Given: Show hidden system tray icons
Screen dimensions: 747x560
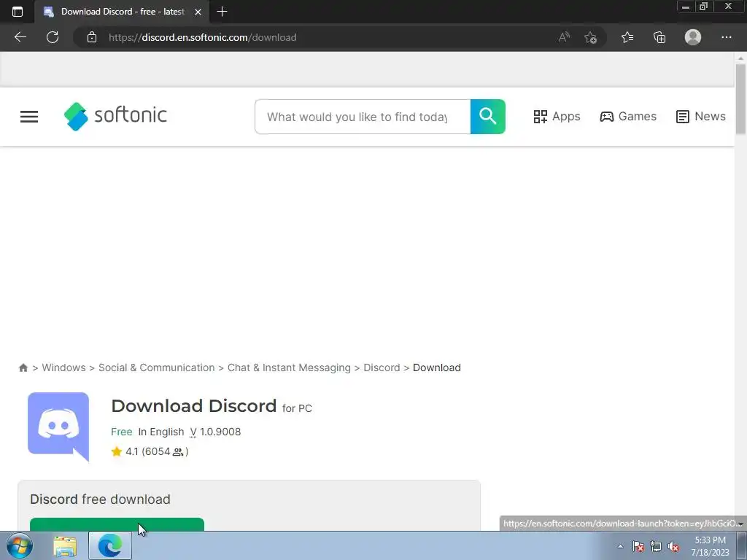Looking at the screenshot, I should [x=620, y=546].
